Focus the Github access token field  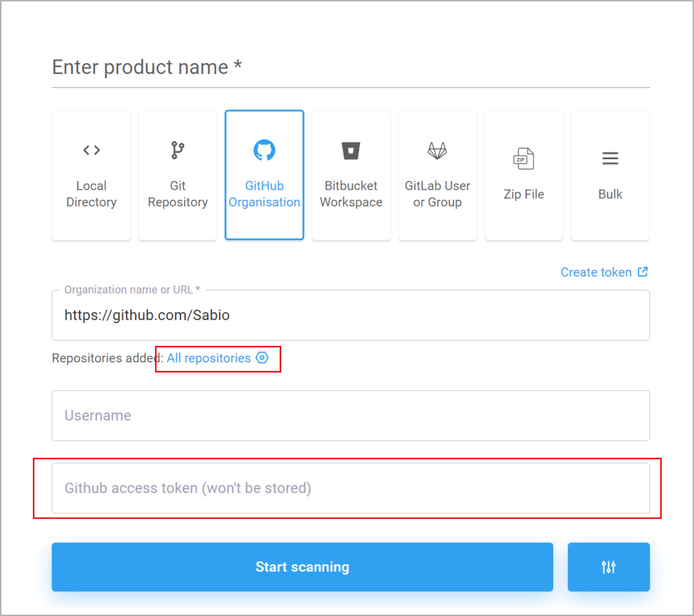tap(351, 488)
